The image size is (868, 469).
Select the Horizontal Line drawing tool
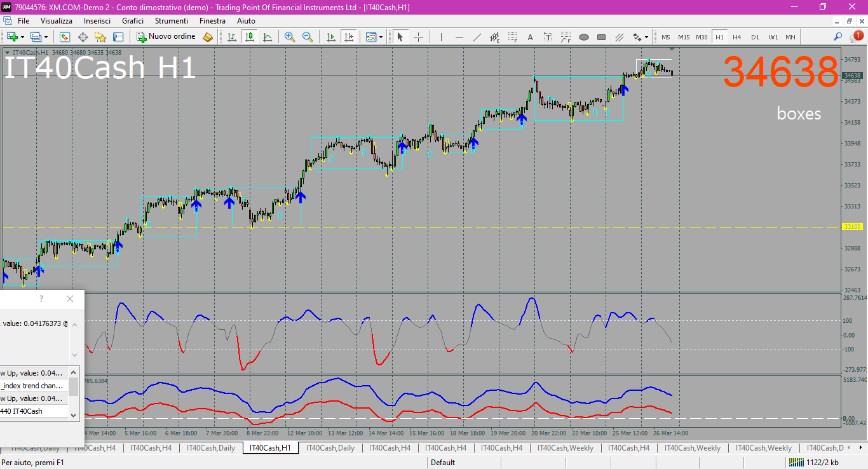coord(459,37)
